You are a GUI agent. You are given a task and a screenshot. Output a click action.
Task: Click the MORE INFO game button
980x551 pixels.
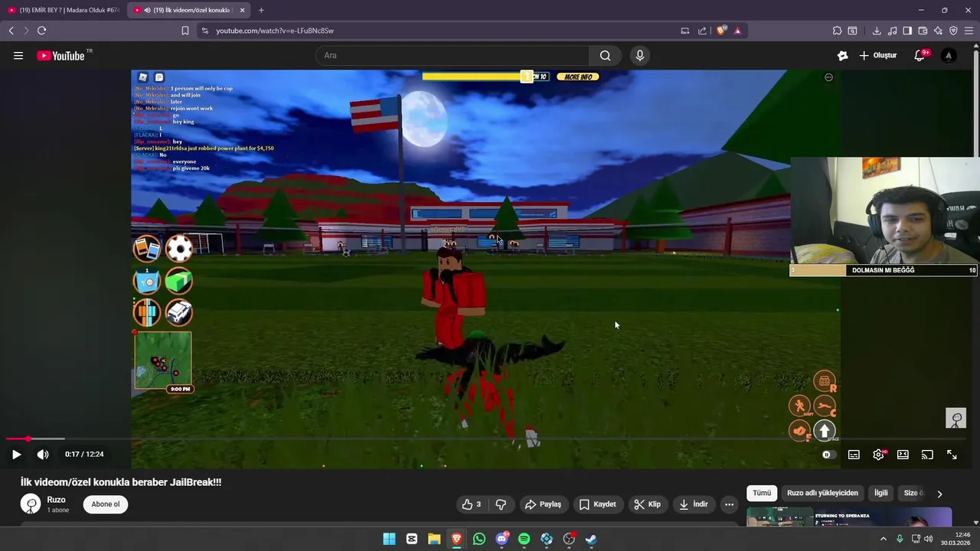(x=578, y=77)
